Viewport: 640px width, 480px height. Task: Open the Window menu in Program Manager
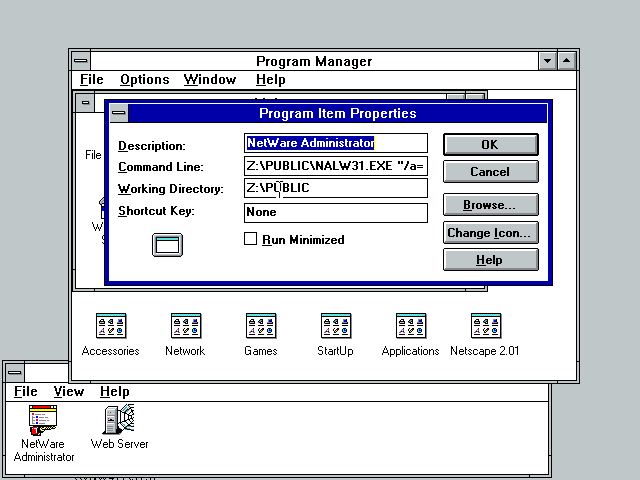[210, 80]
